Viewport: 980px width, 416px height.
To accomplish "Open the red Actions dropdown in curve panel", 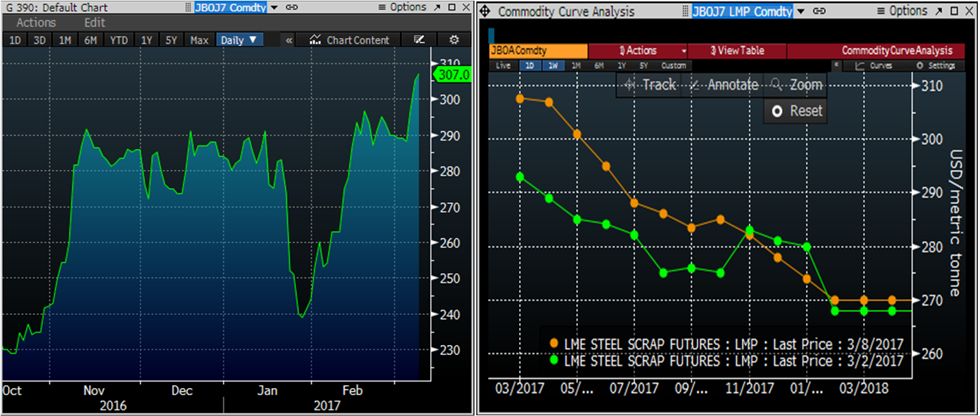I will coord(637,51).
